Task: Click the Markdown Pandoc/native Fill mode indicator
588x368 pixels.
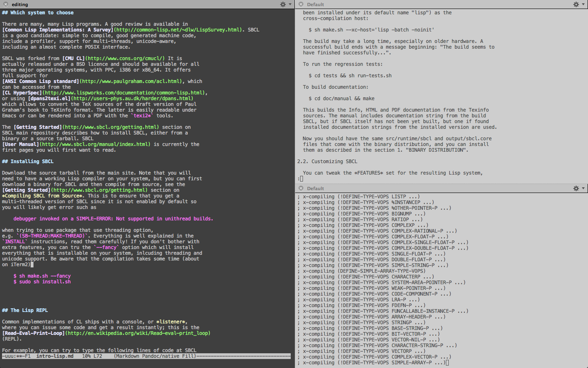Action: (154, 356)
